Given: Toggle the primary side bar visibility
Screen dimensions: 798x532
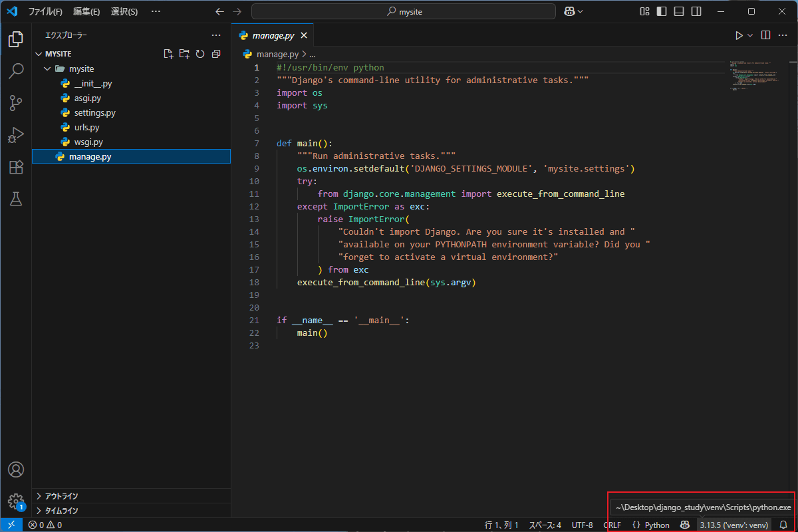Looking at the screenshot, I should pyautogui.click(x=661, y=11).
